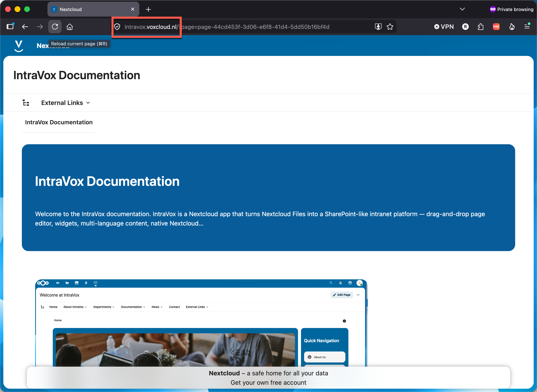The height and width of the screenshot is (392, 537).
Task: Click the Nextcloud V logo in the header
Action: coord(19,46)
